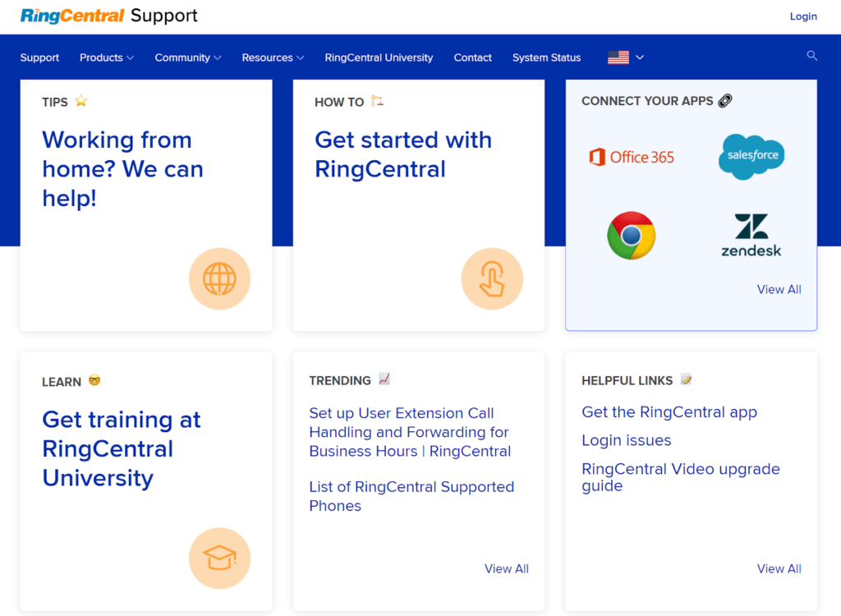
Task: Open the Office 365 app integration
Action: 632,157
